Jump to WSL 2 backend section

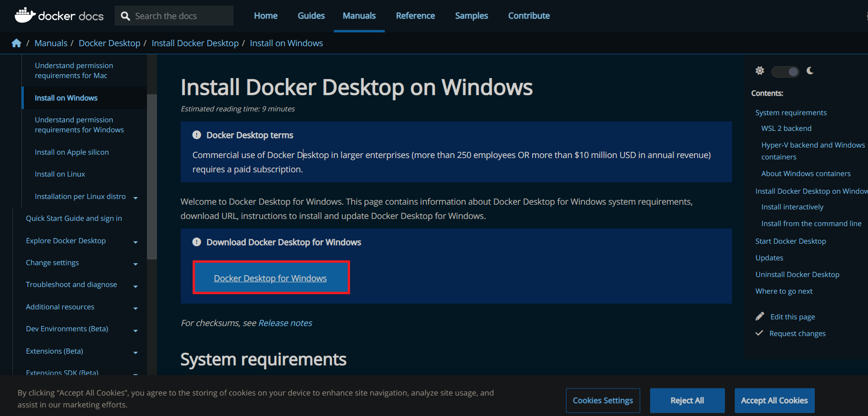click(786, 129)
